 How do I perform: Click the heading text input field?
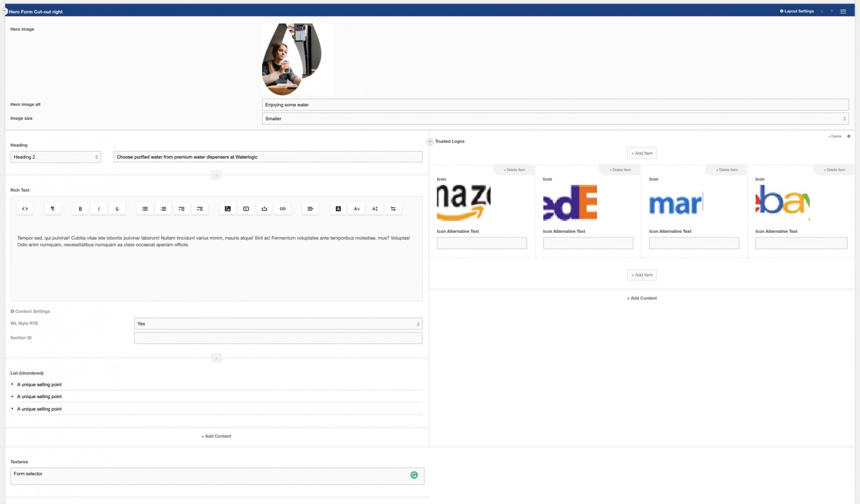[x=268, y=157]
